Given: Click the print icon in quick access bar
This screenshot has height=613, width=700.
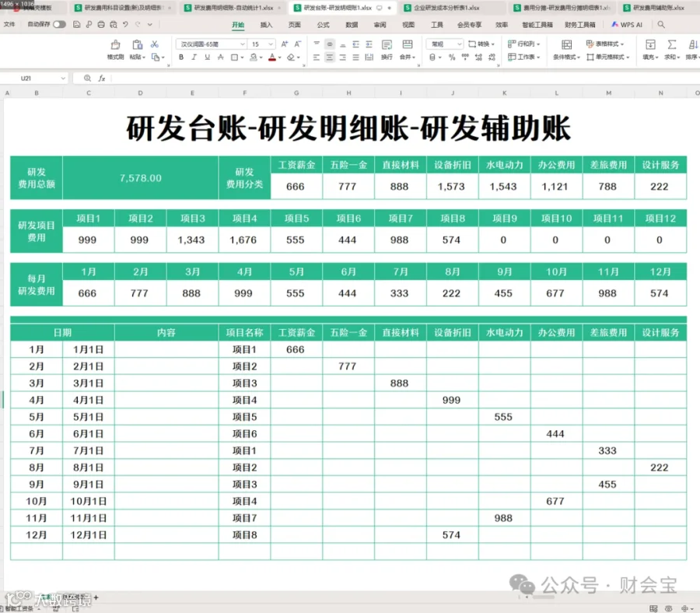Looking at the screenshot, I should point(101,25).
